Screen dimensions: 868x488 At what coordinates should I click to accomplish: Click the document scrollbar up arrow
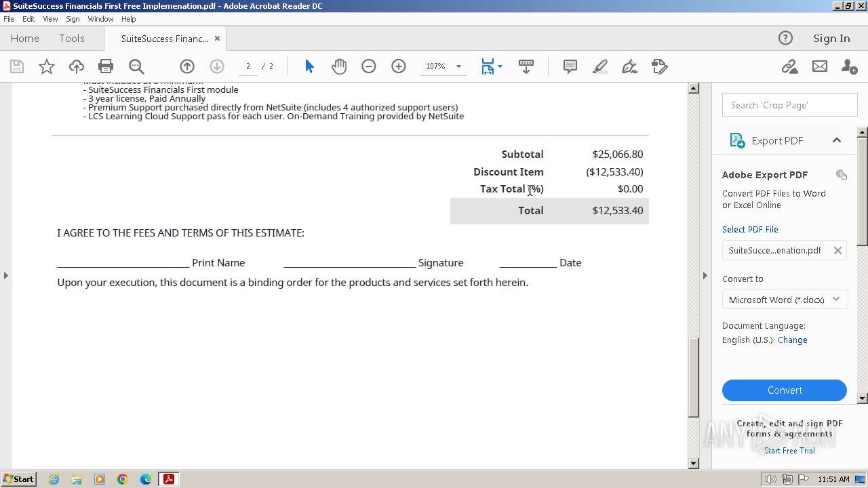[693, 88]
